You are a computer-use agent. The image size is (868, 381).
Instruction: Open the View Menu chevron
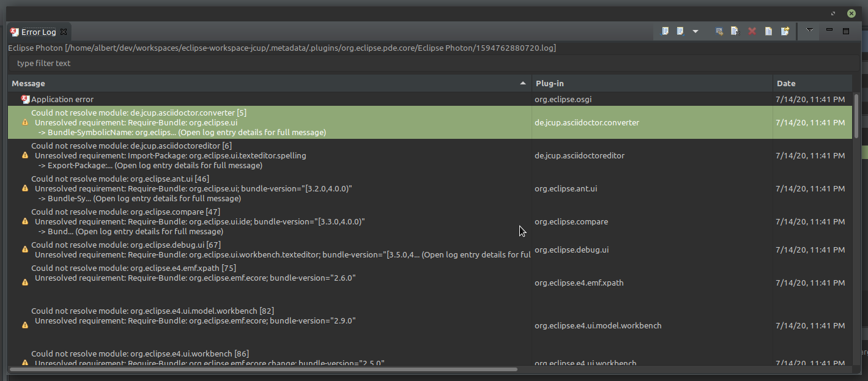808,31
